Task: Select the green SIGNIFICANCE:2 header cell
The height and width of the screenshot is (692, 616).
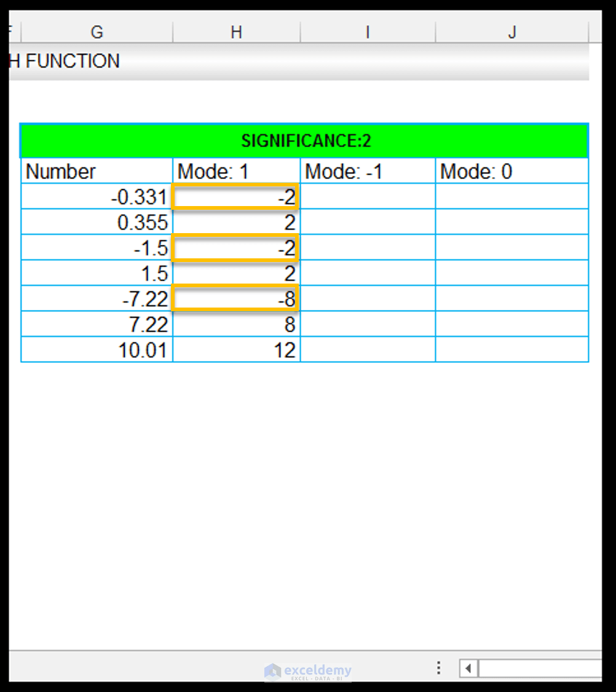Action: [x=304, y=140]
